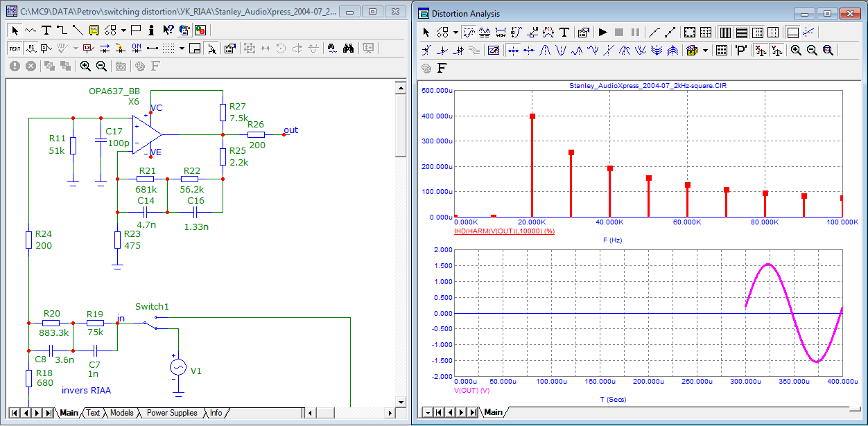868x426 pixels.
Task: Click the schematic vertical scrollbar down arrow
Action: click(400, 401)
